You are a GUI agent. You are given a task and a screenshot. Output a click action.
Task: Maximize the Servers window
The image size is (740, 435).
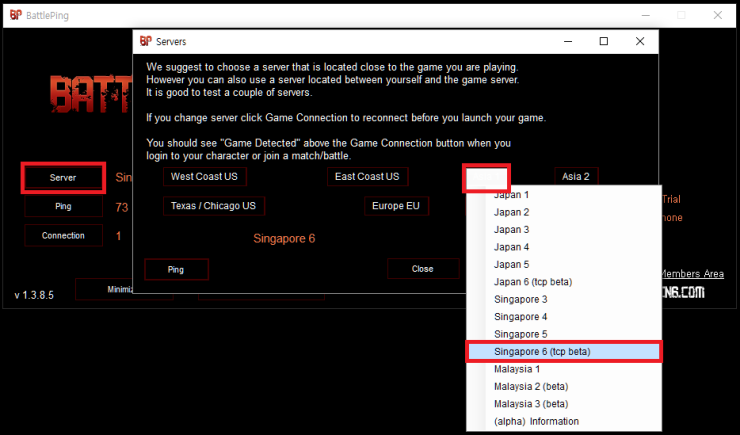click(604, 42)
